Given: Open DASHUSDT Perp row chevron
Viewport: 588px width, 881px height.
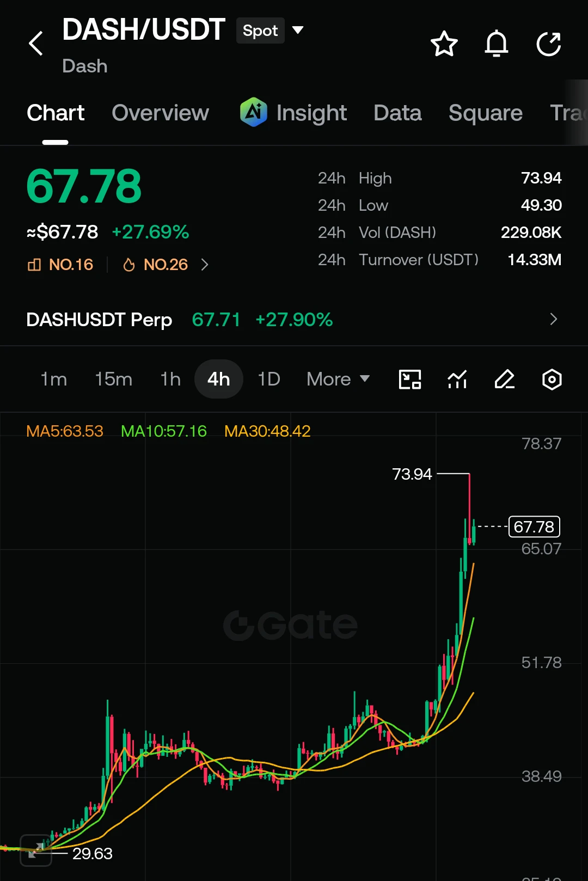Looking at the screenshot, I should click(x=554, y=319).
